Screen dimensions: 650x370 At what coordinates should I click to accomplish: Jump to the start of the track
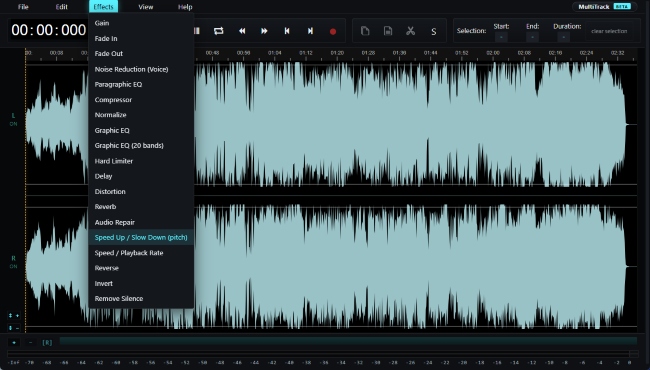coord(287,31)
